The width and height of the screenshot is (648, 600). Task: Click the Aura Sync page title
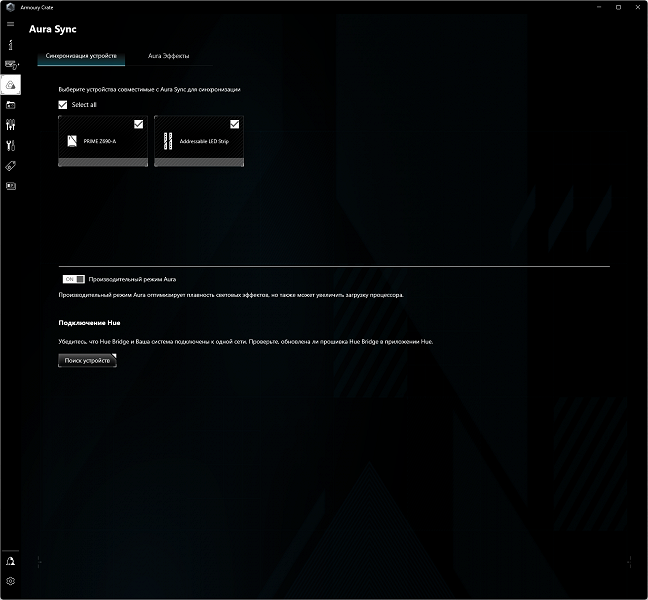pyautogui.click(x=52, y=29)
